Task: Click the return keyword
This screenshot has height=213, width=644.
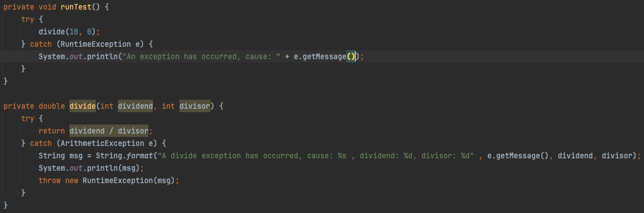Action: point(52,131)
